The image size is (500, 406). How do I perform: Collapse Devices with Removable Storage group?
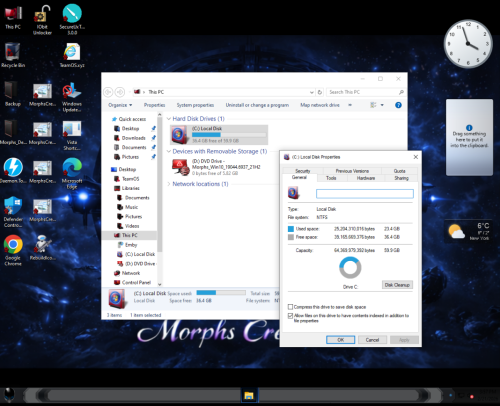pos(169,151)
